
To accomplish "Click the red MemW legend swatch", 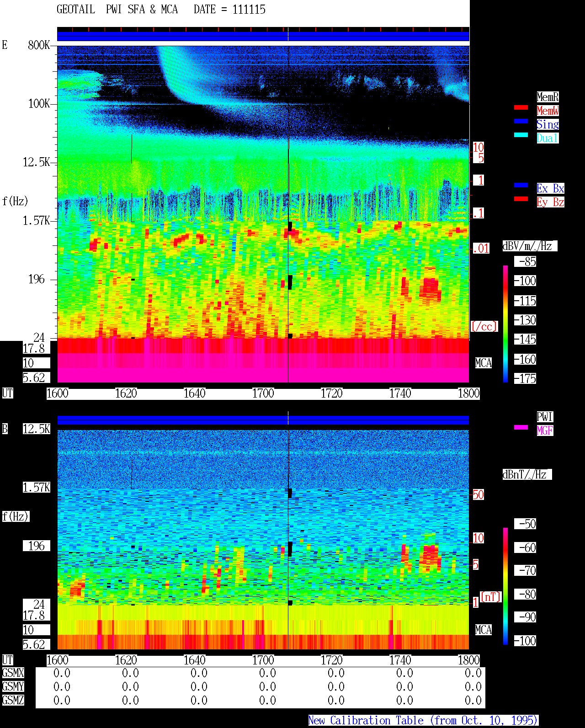I will point(521,107).
